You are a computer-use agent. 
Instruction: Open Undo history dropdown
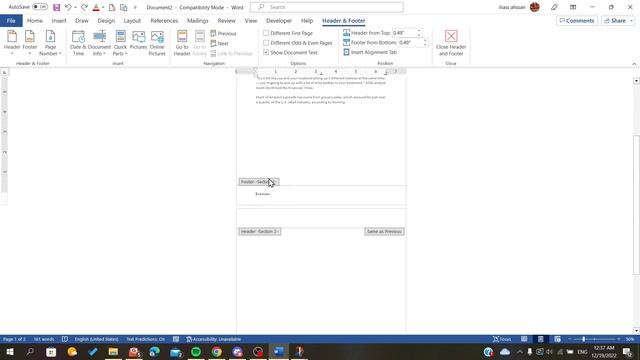(x=76, y=7)
